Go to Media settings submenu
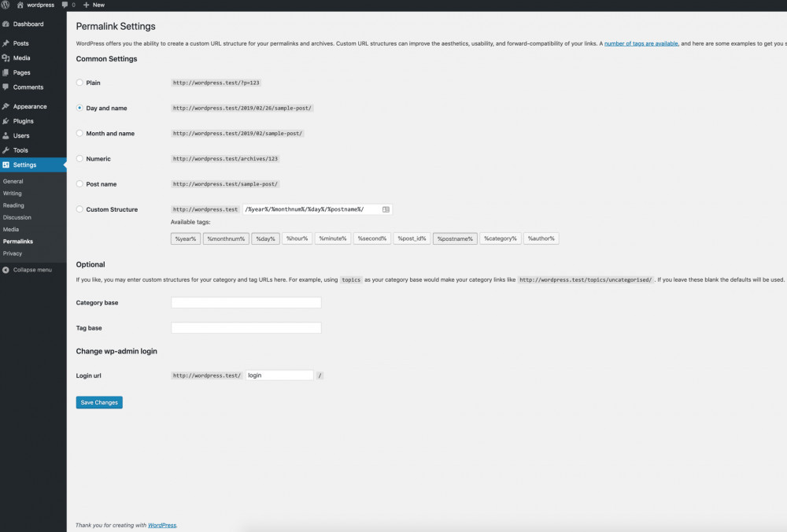 (x=11, y=229)
